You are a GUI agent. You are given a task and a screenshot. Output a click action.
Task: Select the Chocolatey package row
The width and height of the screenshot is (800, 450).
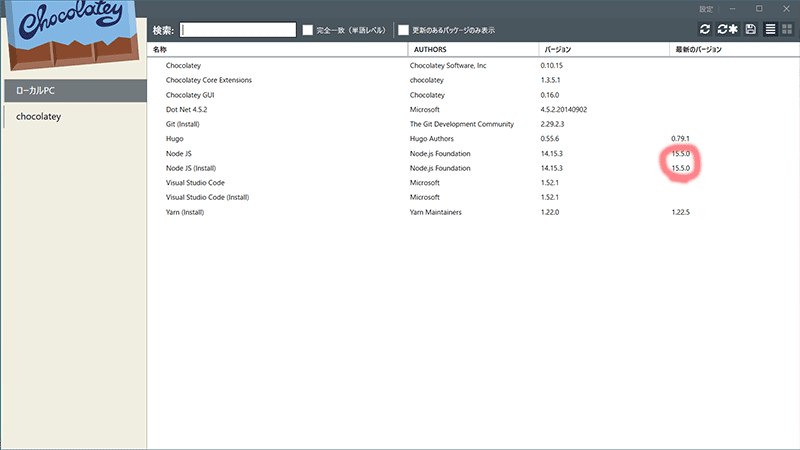[x=473, y=65]
